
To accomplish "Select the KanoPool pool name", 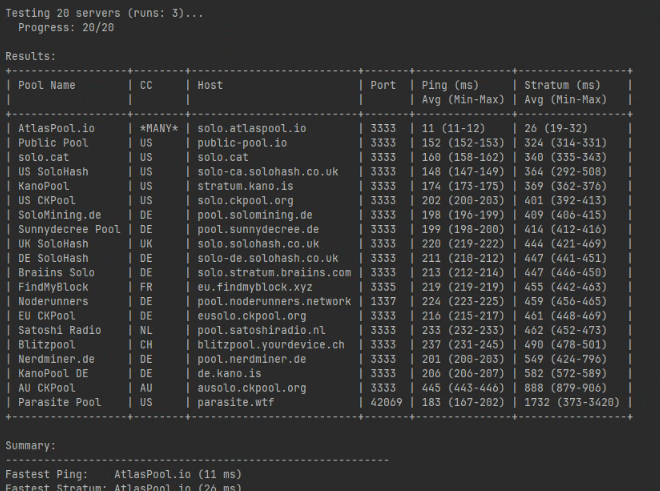I will pos(43,186).
